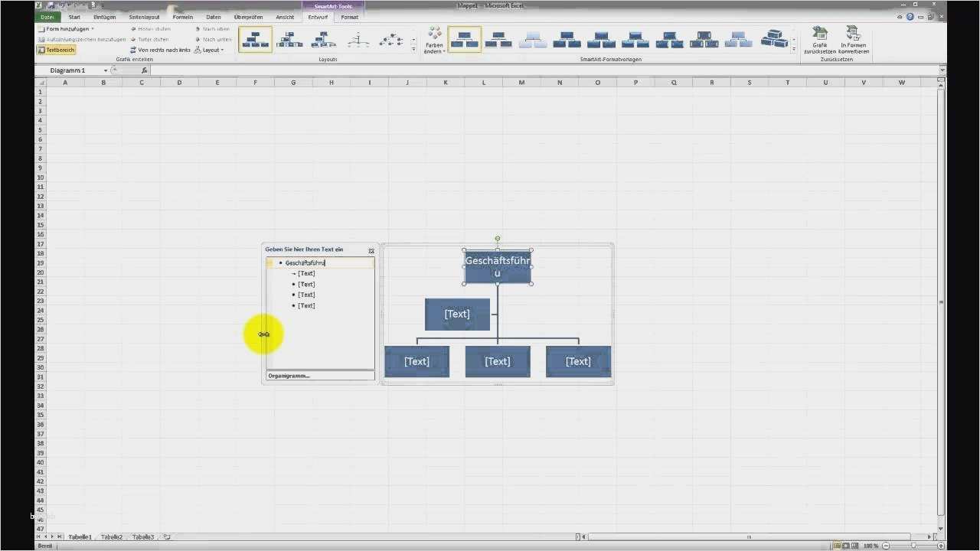980x551 pixels.
Task: Select the first organigram layout thumbnail
Action: tap(255, 40)
